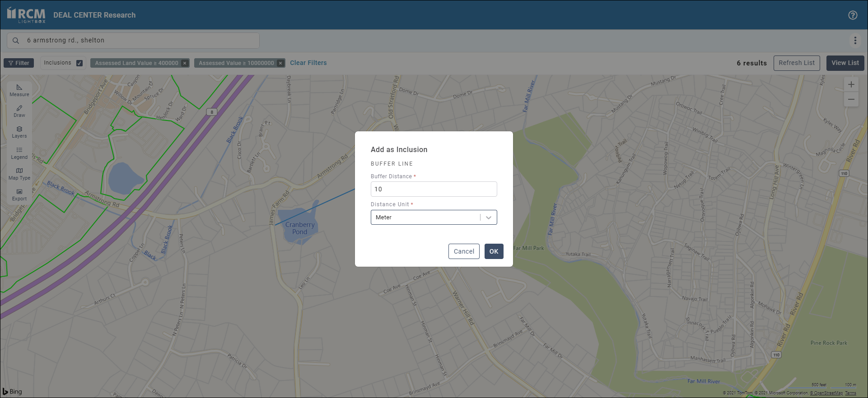Open the OpenStreetMap attribution link
Screen dimensions: 868x398
click(x=826, y=393)
